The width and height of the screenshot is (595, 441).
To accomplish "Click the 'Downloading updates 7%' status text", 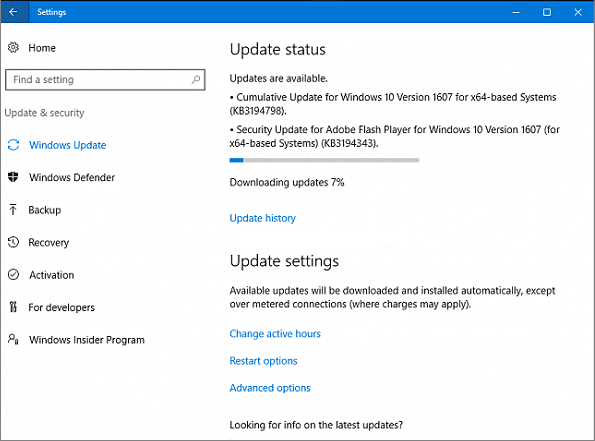I will [x=287, y=183].
